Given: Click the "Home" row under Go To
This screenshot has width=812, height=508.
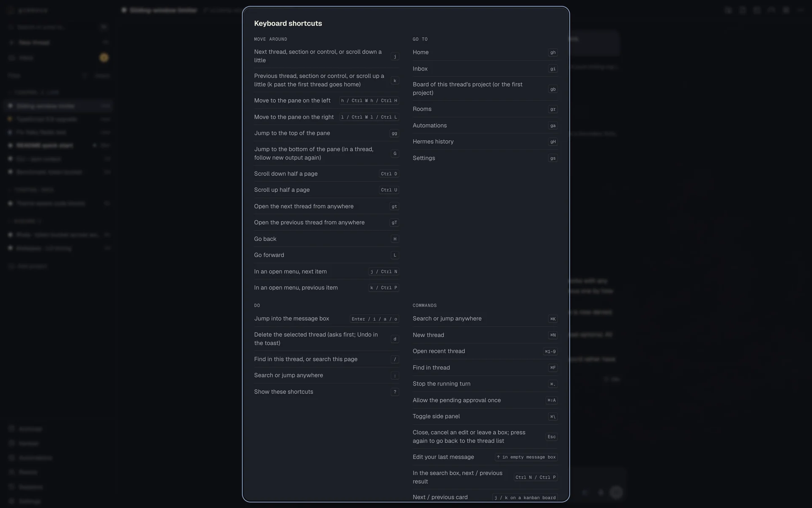Looking at the screenshot, I should pyautogui.click(x=485, y=52).
